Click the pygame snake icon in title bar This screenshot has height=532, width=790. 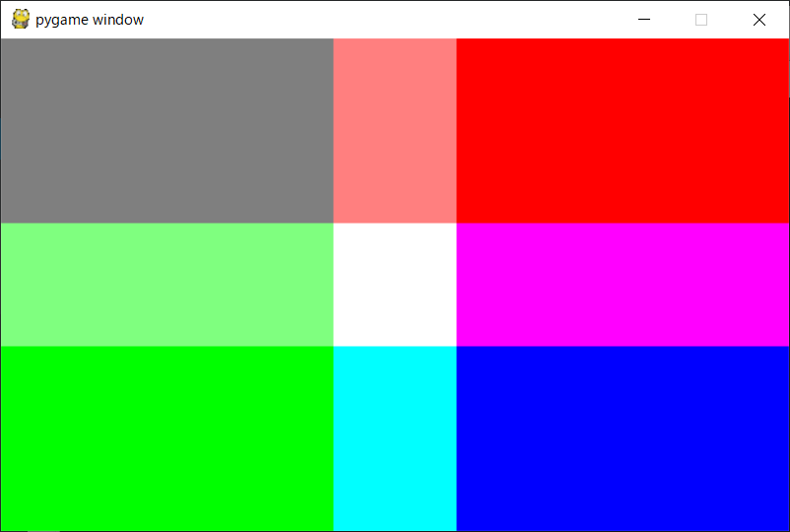point(20,19)
